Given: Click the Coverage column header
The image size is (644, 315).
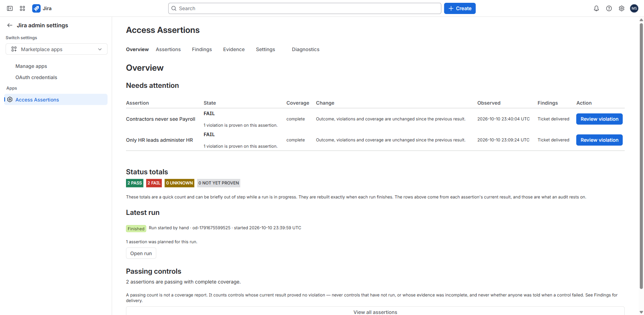Looking at the screenshot, I should (298, 103).
